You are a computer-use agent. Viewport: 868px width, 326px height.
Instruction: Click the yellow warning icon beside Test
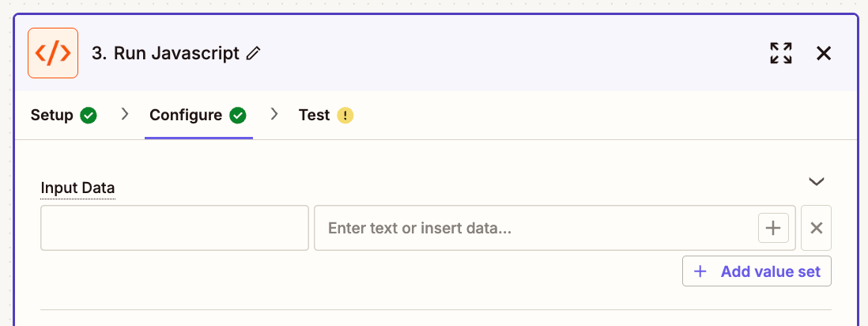point(345,116)
